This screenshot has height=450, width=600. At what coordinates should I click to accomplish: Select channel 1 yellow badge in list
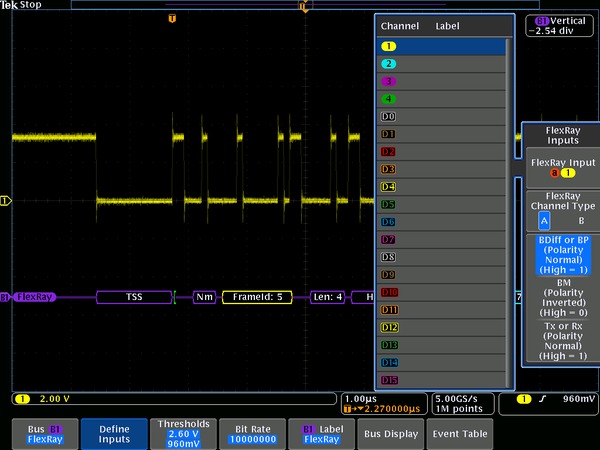388,46
